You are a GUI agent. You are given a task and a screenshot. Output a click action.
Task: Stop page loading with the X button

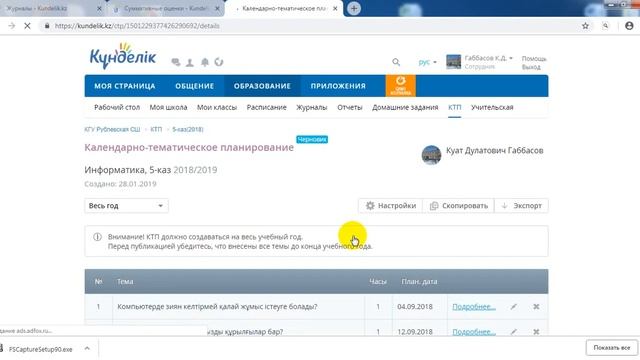click(27, 26)
